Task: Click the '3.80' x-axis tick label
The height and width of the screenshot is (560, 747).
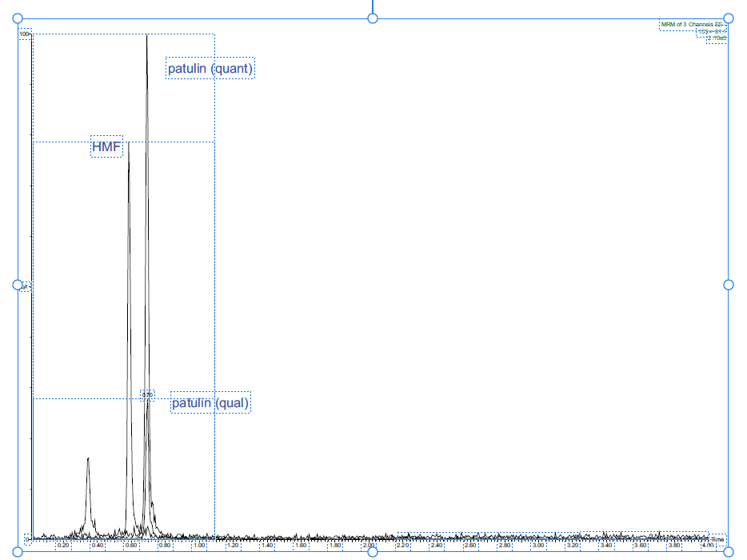Action: tap(674, 546)
